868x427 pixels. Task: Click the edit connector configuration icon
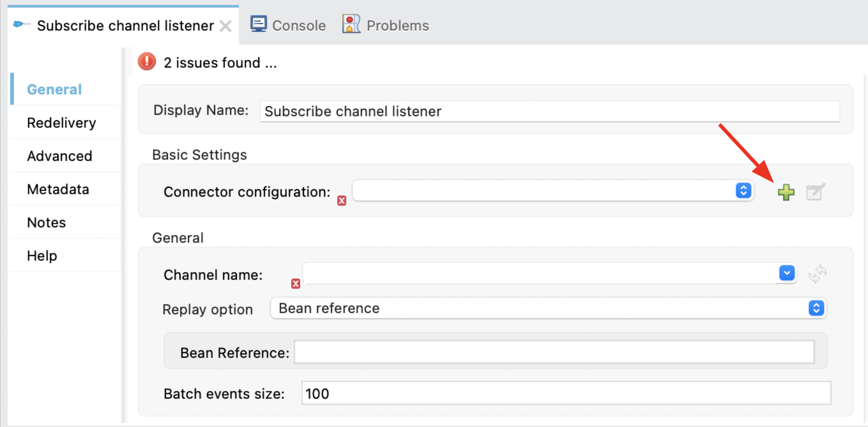(x=815, y=192)
